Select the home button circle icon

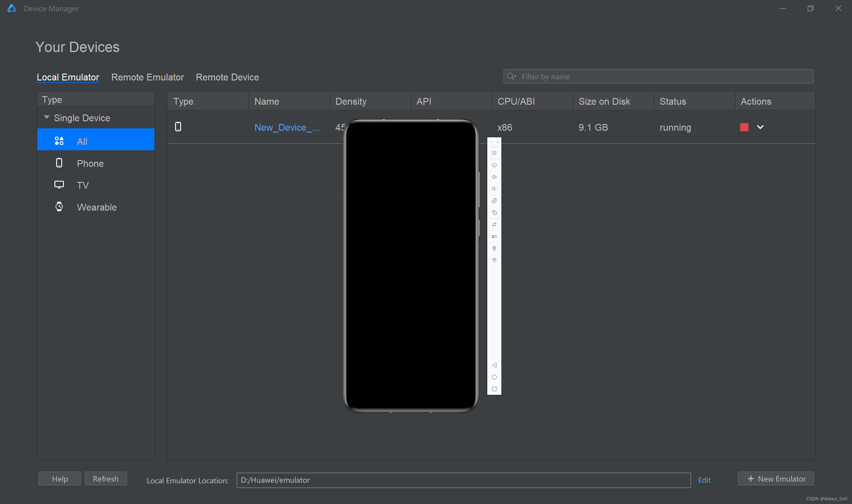494,377
